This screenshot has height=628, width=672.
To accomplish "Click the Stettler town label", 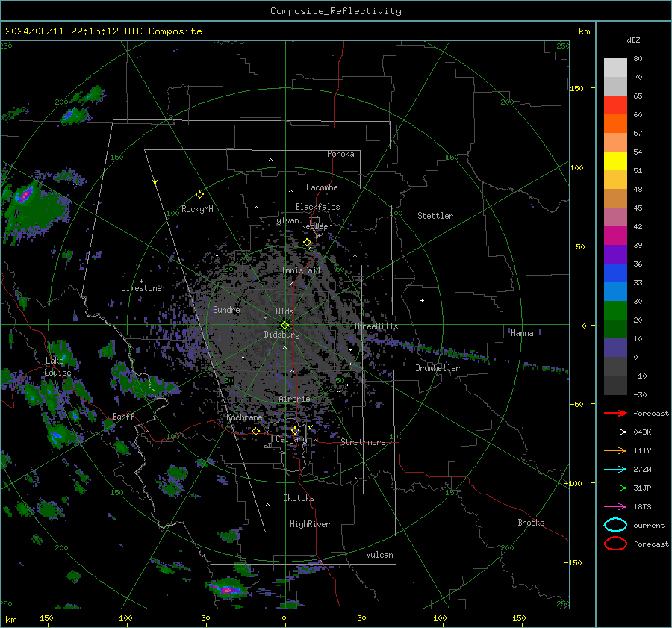I will [x=435, y=216].
